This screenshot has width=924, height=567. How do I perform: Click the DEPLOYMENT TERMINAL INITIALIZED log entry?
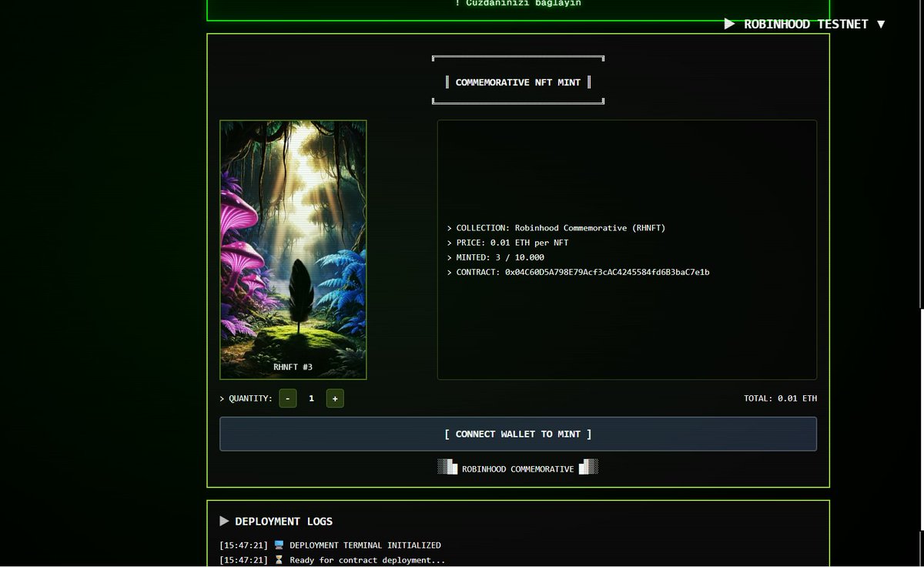[x=330, y=545]
